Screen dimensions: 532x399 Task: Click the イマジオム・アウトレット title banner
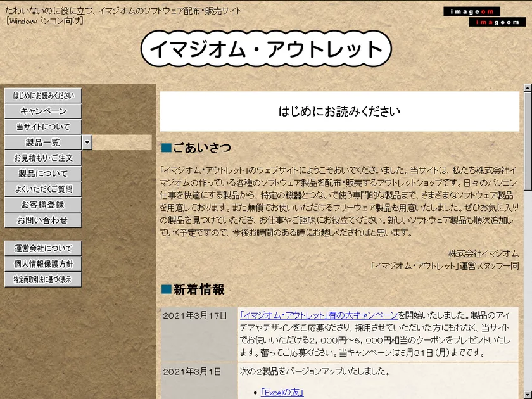click(266, 49)
